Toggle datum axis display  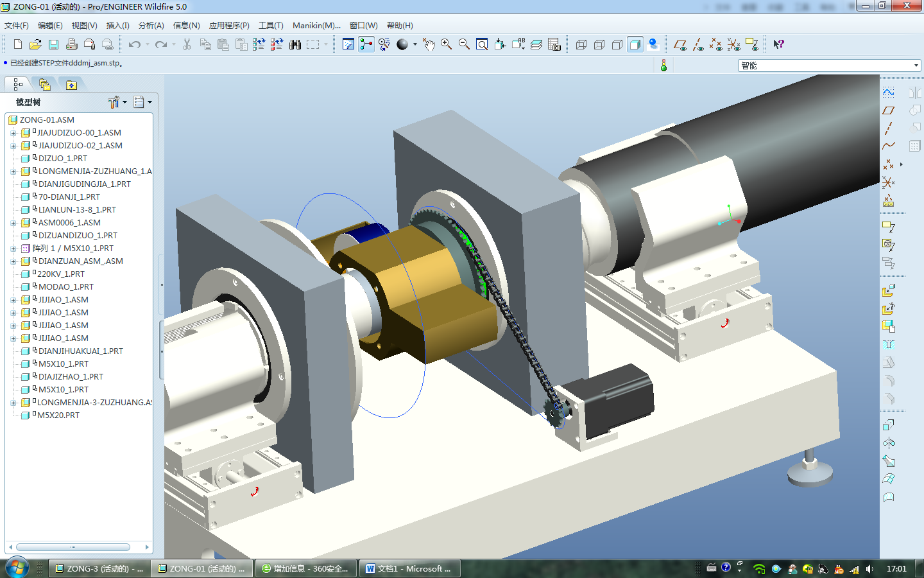(699, 44)
